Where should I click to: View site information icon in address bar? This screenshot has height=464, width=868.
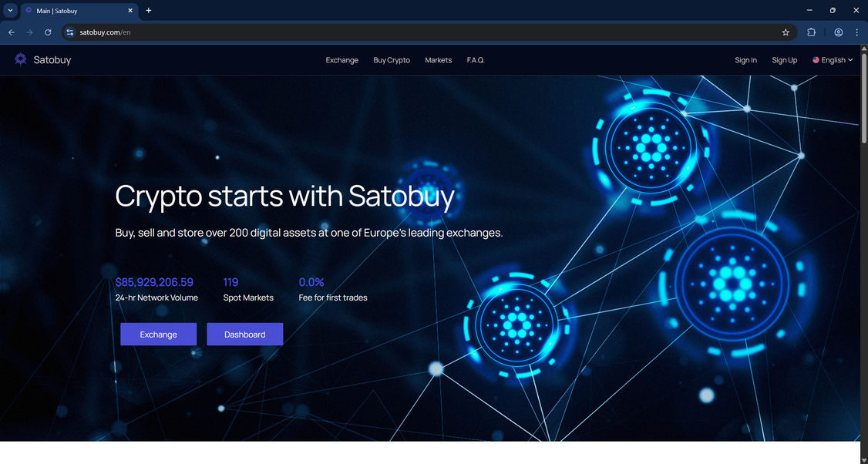[69, 32]
